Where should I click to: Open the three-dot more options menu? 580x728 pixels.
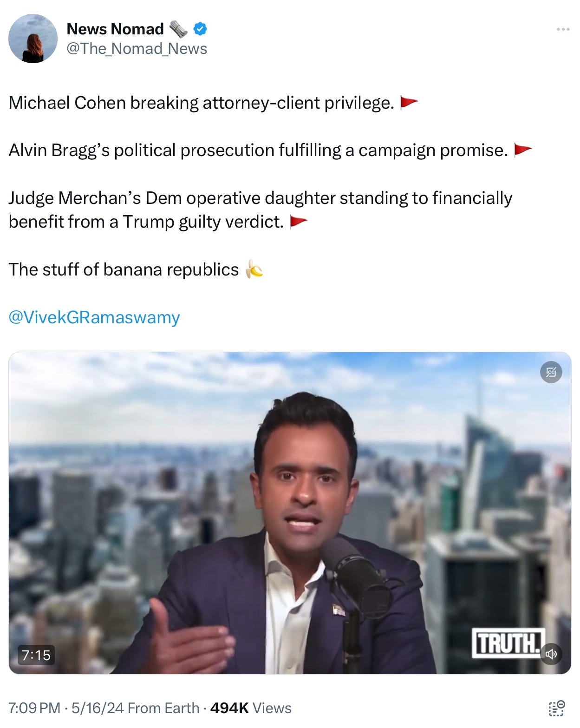click(563, 29)
